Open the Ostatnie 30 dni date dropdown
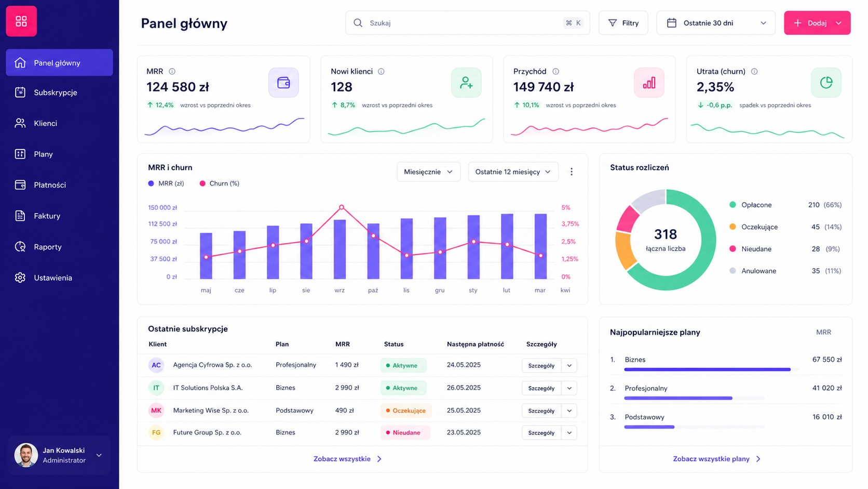The image size is (868, 489). tap(716, 23)
